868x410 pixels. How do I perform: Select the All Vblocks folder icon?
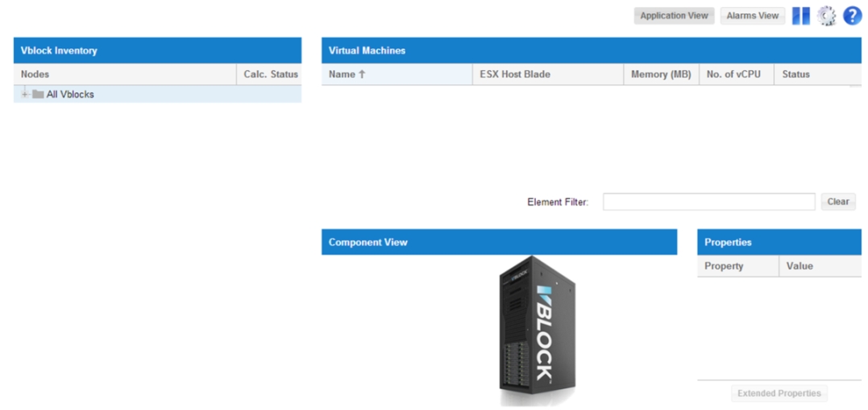38,94
